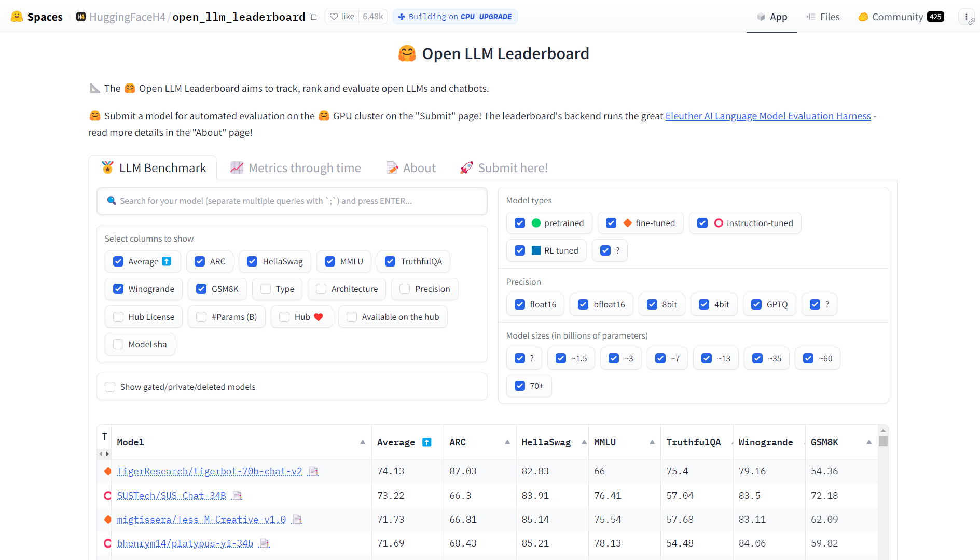Enable the #Params (B) column checkbox
The height and width of the screenshot is (560, 980).
coord(201,317)
